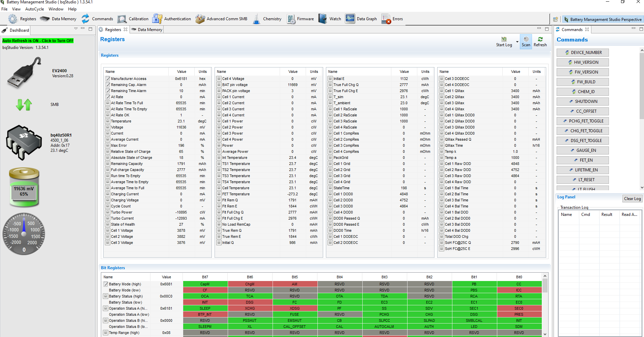Open the Data Graph icon
The image size is (644, 337).
point(350,19)
